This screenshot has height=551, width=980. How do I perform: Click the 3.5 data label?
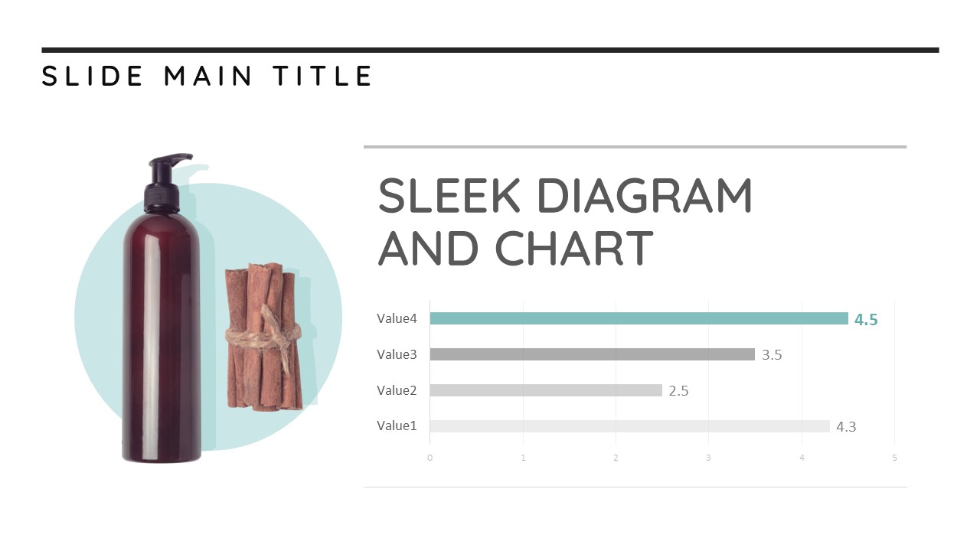pyautogui.click(x=772, y=355)
